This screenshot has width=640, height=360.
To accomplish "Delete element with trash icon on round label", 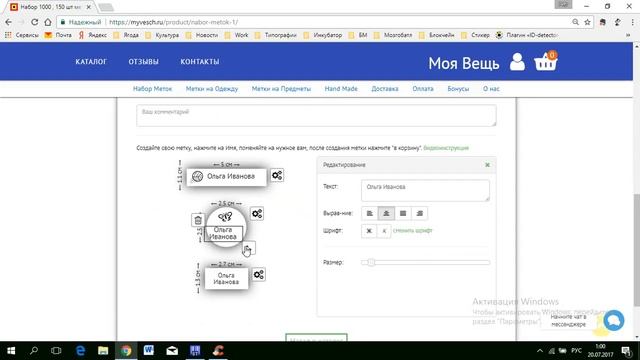I will point(198,220).
